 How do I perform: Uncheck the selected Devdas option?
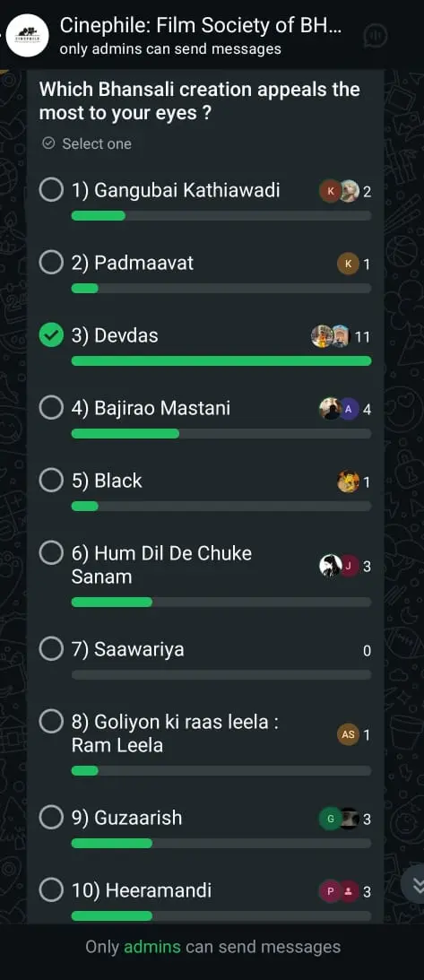51,335
